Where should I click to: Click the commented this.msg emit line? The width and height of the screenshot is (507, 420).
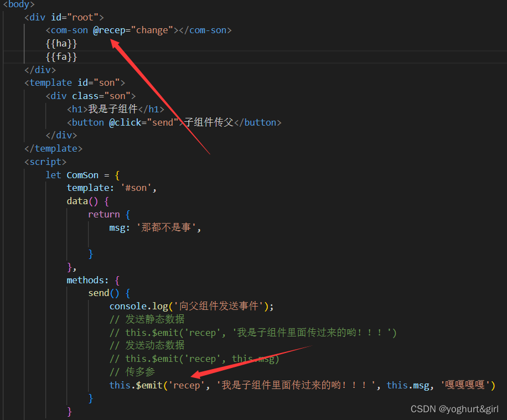click(x=194, y=359)
